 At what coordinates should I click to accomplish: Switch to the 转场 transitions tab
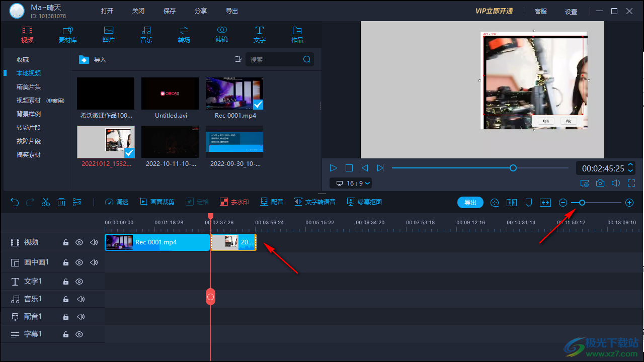[x=184, y=34]
